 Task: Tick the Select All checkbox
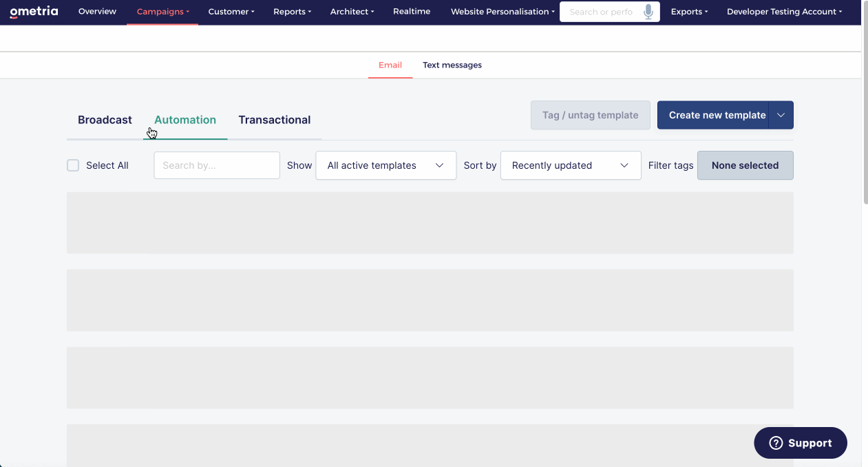tap(73, 165)
